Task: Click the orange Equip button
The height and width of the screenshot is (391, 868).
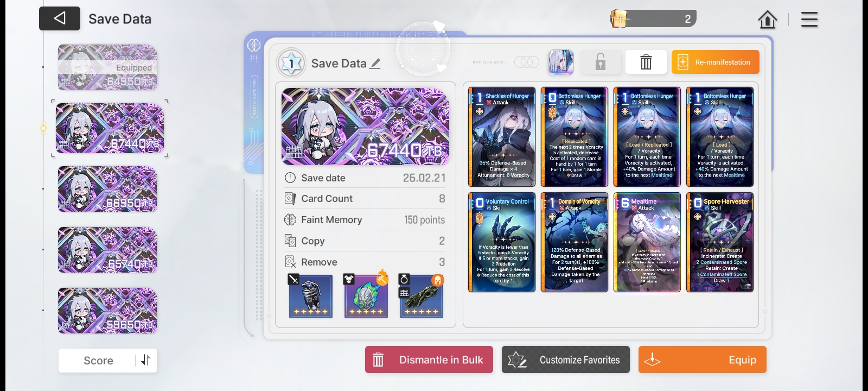Action: [703, 360]
